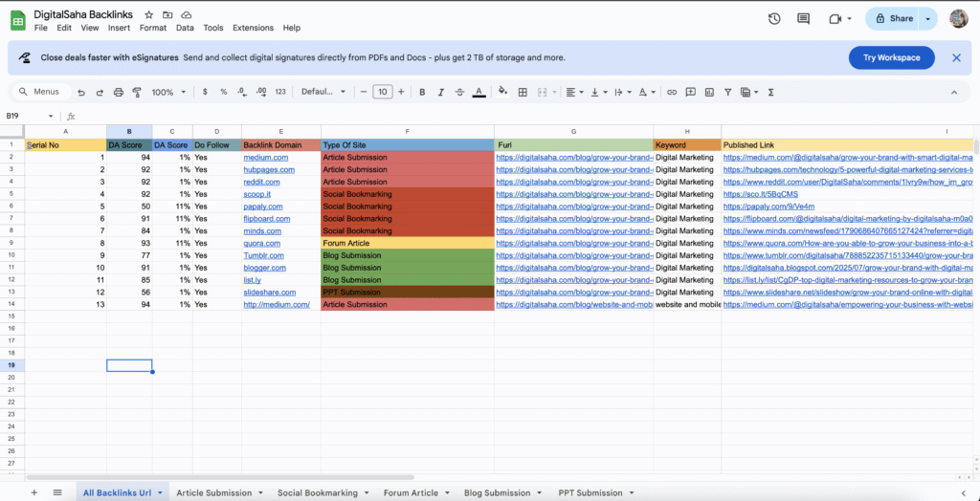Select the PPT Submission cell
Screen dimensions: 980x501
(408, 292)
